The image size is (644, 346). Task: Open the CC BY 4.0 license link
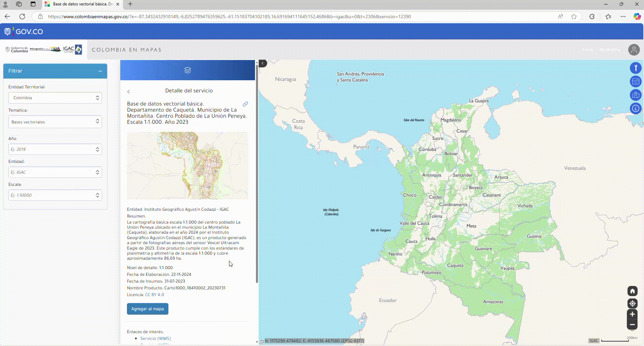pyautogui.click(x=155, y=295)
